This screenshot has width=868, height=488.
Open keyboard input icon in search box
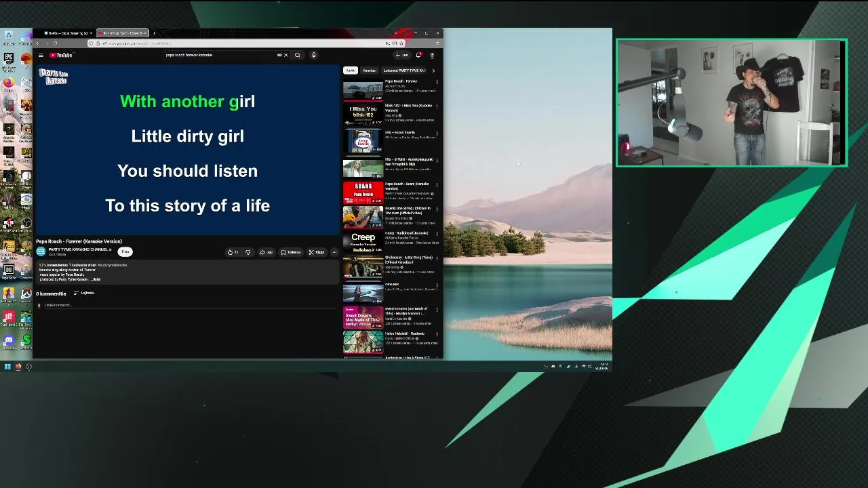pos(279,55)
